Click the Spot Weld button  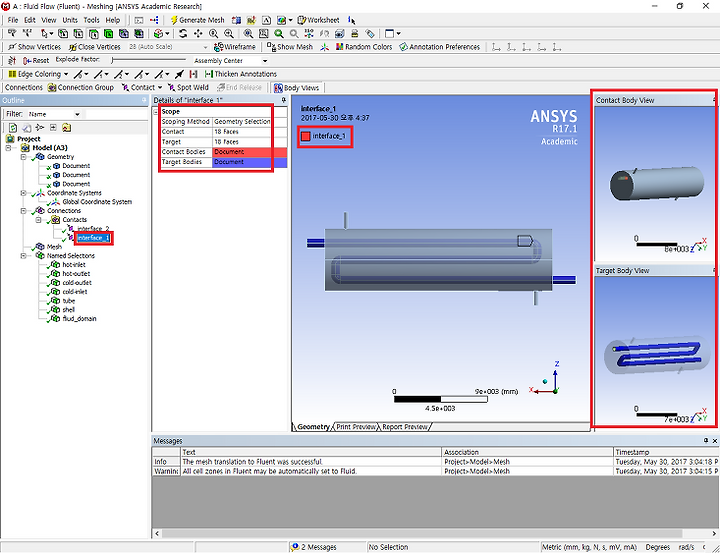tap(188, 87)
